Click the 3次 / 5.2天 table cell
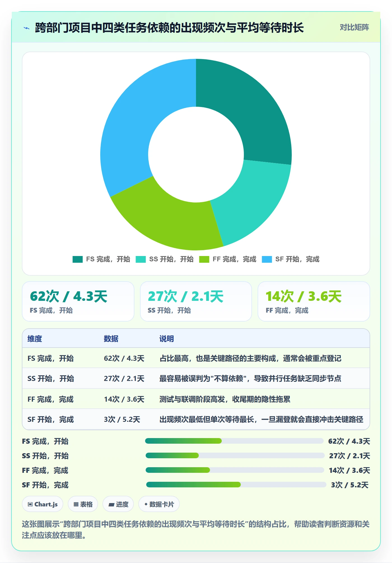This screenshot has width=392, height=563. 122,419
